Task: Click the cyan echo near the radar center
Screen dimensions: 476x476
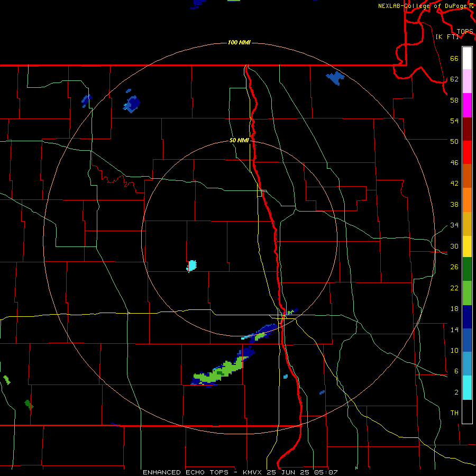Action: tap(191, 266)
